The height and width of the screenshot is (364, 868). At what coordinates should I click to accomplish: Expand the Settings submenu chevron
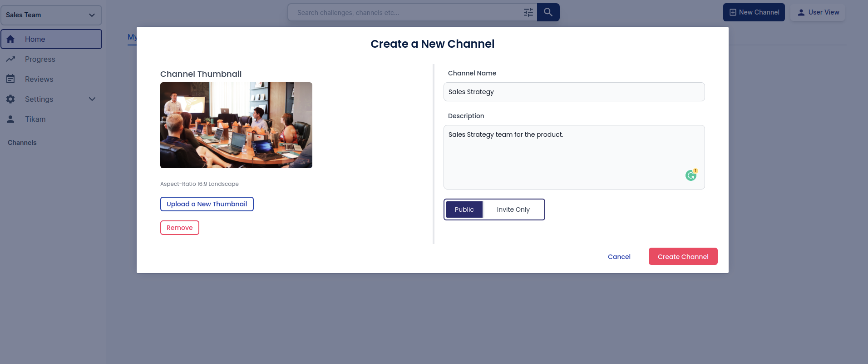click(x=92, y=99)
